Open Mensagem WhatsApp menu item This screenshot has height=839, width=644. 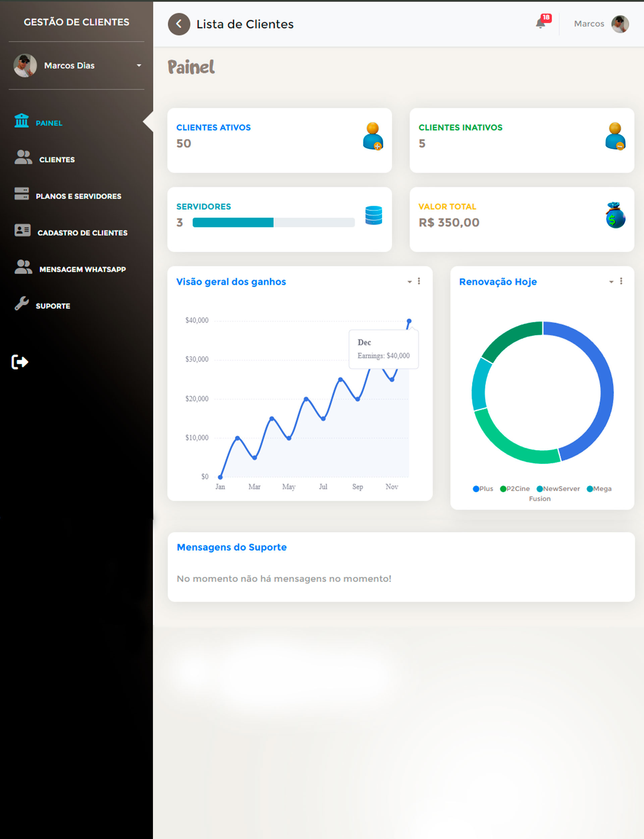(83, 269)
